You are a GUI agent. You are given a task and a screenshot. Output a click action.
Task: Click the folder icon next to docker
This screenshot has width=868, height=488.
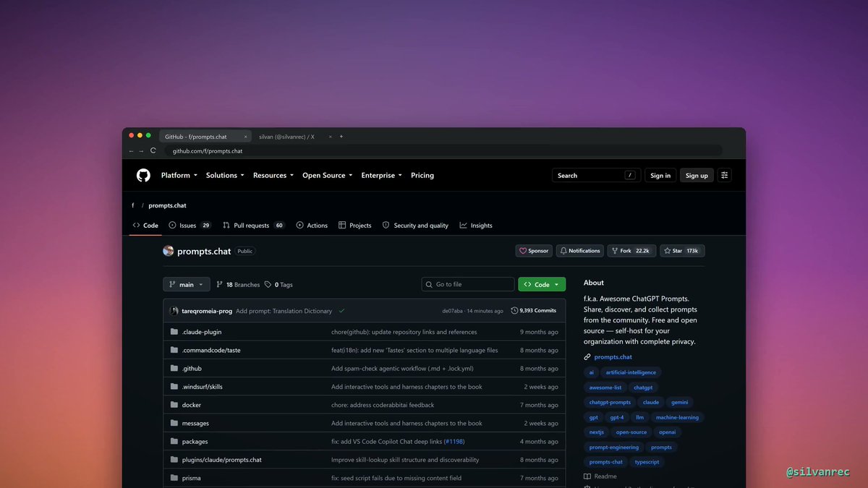click(174, 405)
